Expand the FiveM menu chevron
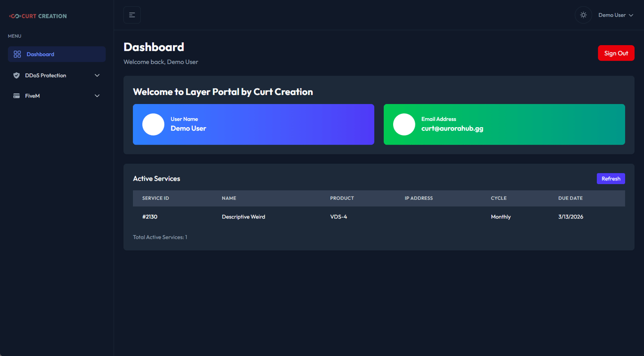 pos(97,96)
